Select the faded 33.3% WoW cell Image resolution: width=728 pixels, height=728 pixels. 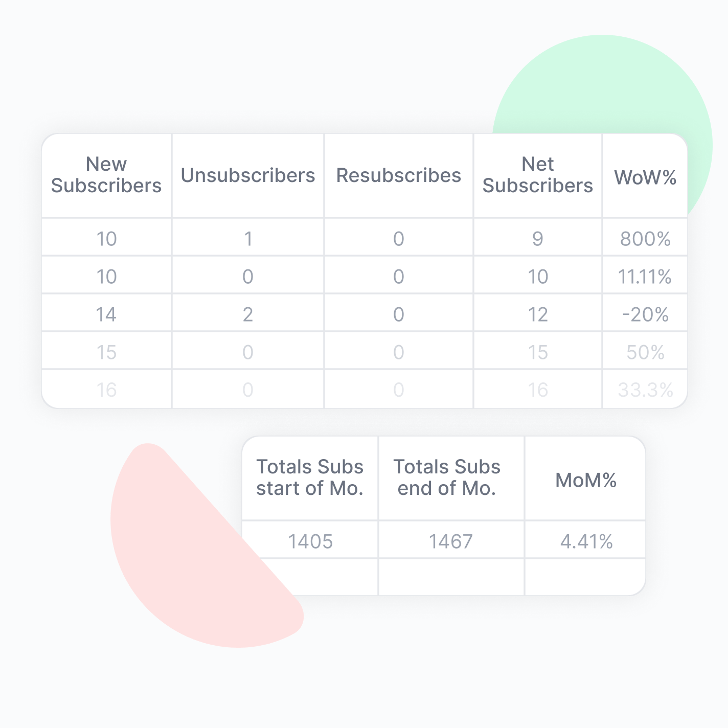coord(645,390)
